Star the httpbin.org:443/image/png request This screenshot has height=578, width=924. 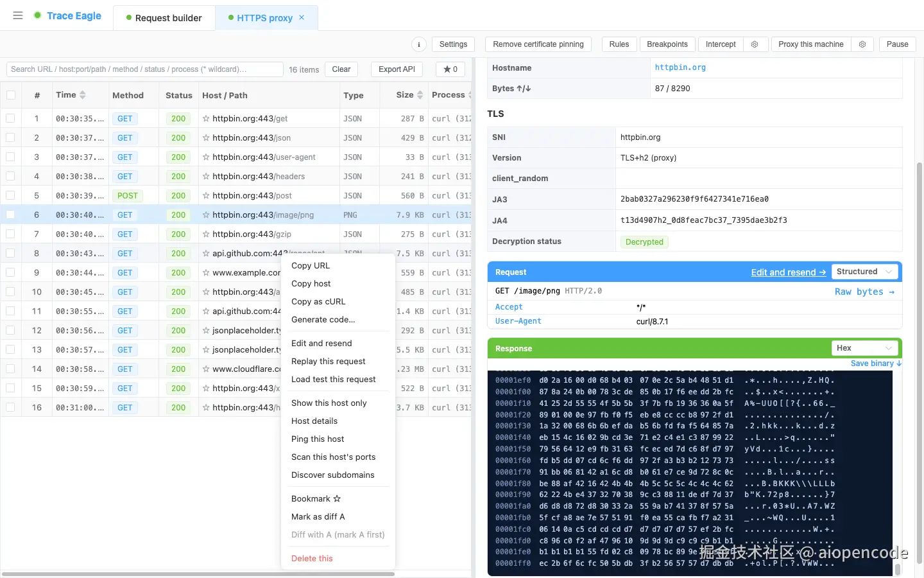206,215
